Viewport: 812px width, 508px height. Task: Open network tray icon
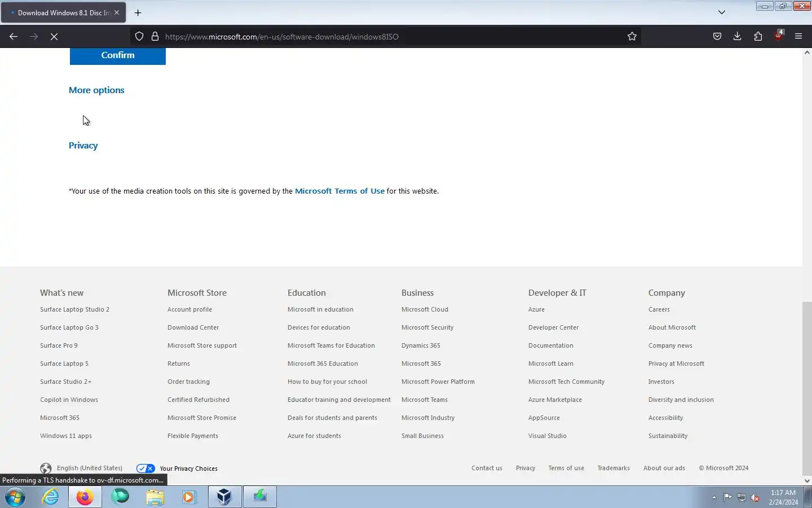742,498
